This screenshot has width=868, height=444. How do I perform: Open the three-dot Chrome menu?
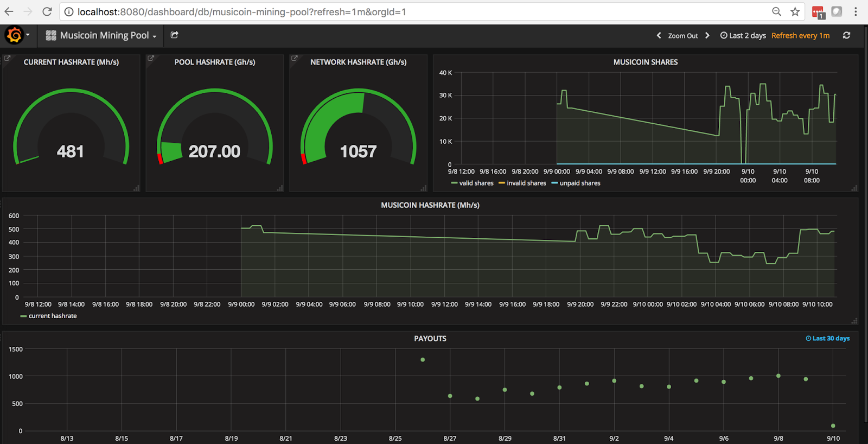click(856, 11)
